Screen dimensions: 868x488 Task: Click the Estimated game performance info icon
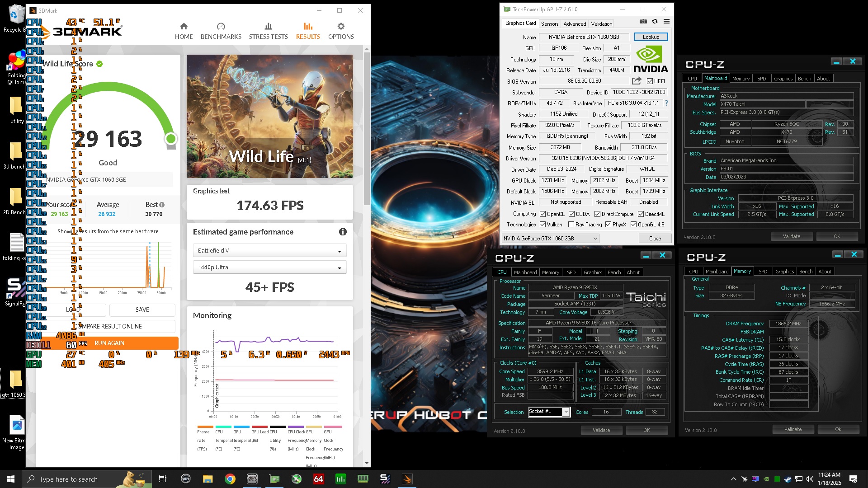[343, 232]
